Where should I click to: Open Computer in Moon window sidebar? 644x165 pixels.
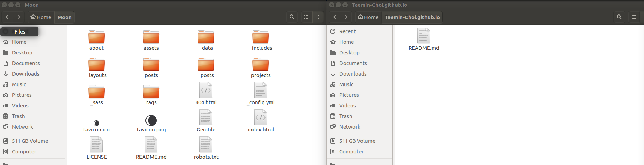(32, 152)
